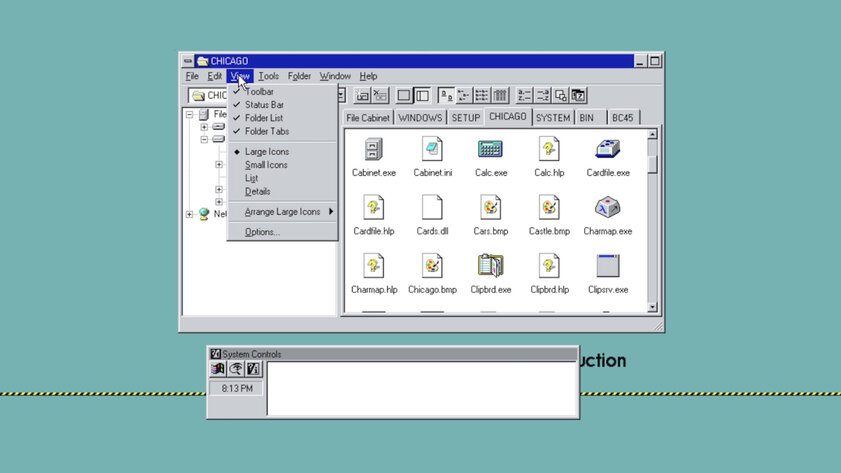This screenshot has width=841, height=473.
Task: Select the Cardfile.exe icon
Action: pos(608,149)
